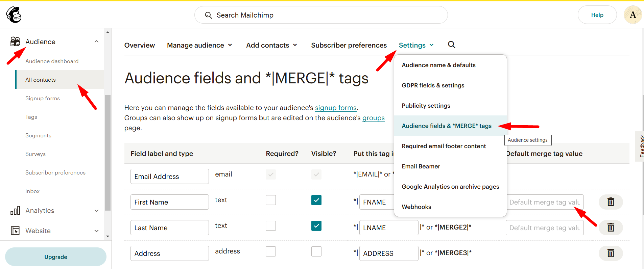This screenshot has width=644, height=269.
Task: Open Subscriber preferences in sidebar
Action: [x=55, y=172]
